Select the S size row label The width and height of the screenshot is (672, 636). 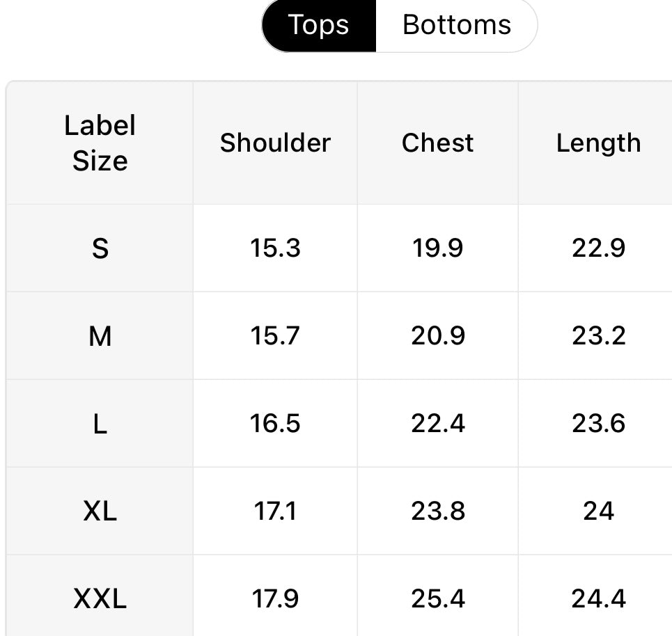(x=100, y=248)
